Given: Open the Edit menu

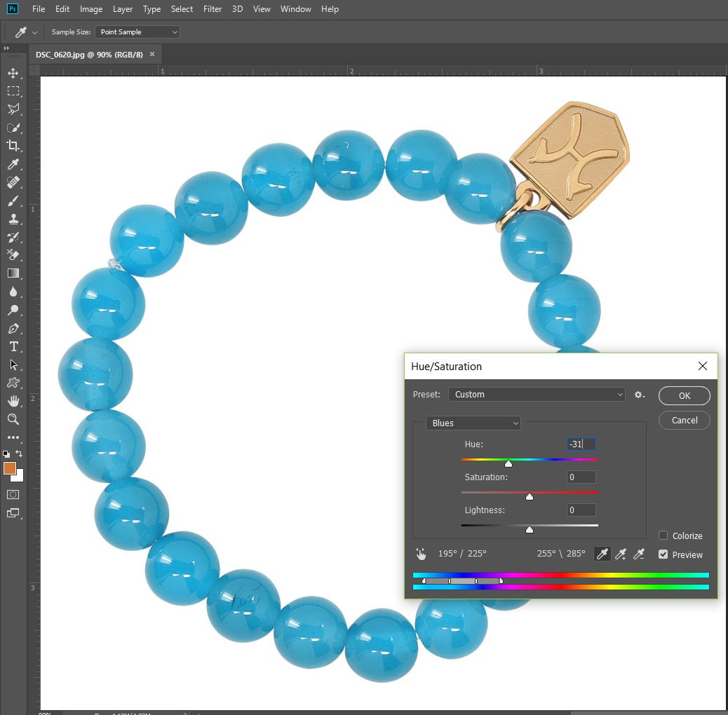Looking at the screenshot, I should click(62, 9).
